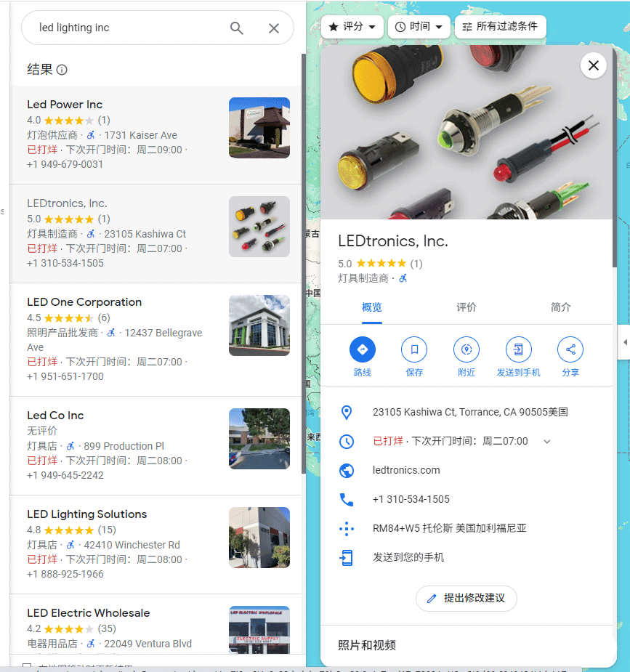Viewport: 630px width, 672px height.
Task: Click the 提出修改建议 button
Action: point(466,598)
